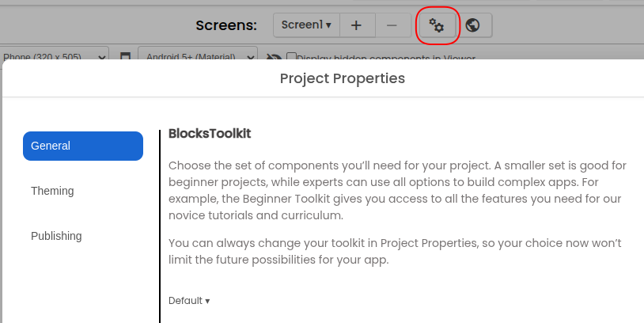Viewport: 644px width, 323px height.
Task: Add a new screen with plus
Action: pos(357,25)
